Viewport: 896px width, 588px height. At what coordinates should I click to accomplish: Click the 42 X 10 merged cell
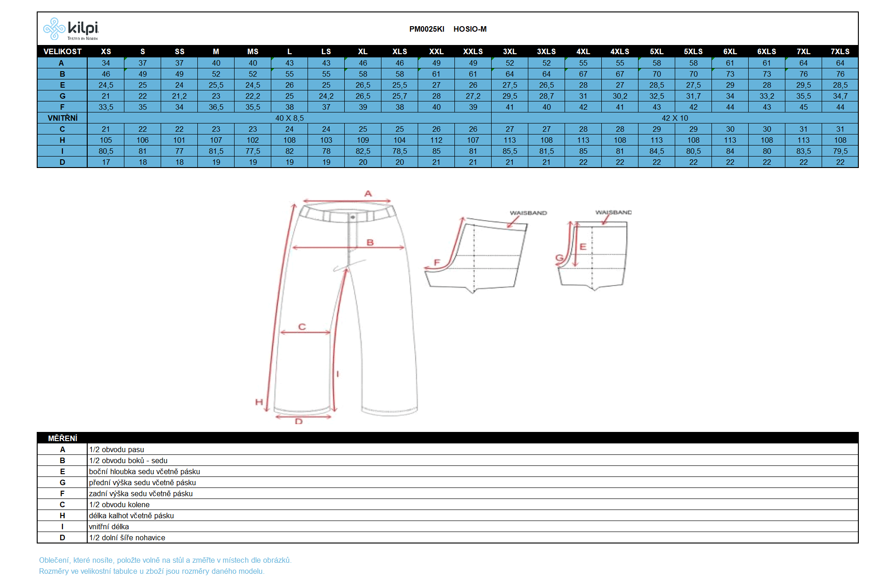point(674,118)
